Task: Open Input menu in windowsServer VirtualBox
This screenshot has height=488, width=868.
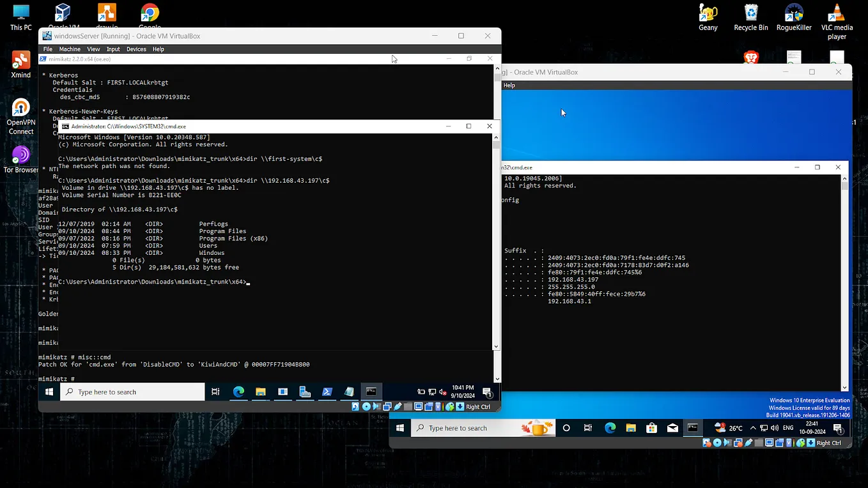Action: click(x=113, y=49)
